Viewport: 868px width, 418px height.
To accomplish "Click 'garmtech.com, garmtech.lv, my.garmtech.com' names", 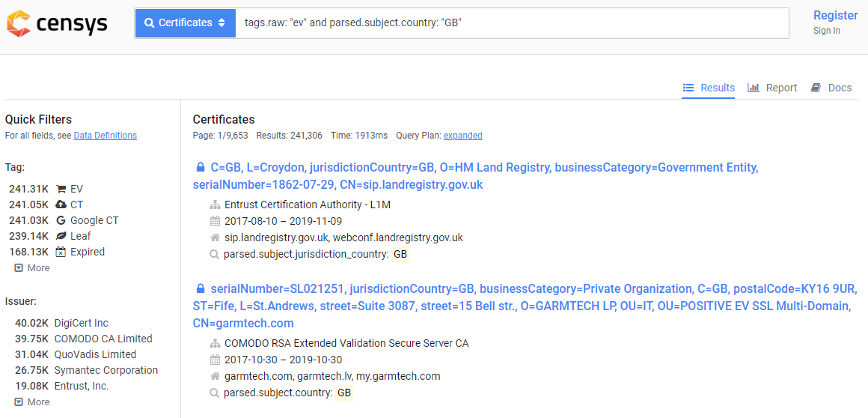I will [x=332, y=376].
